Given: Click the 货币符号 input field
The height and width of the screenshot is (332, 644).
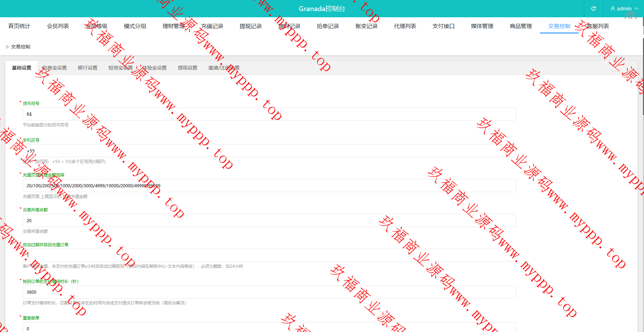Looking at the screenshot, I should pos(269,114).
